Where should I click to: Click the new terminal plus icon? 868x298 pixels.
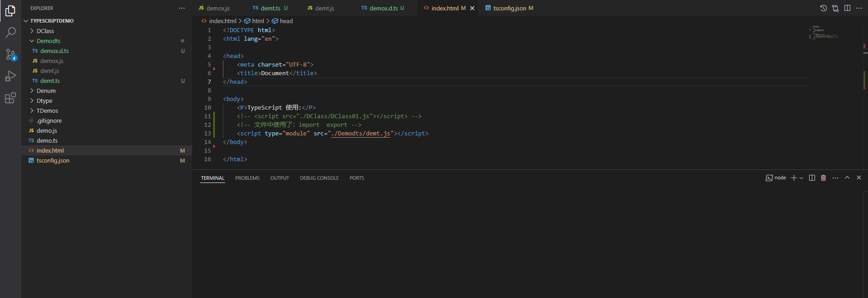click(794, 178)
